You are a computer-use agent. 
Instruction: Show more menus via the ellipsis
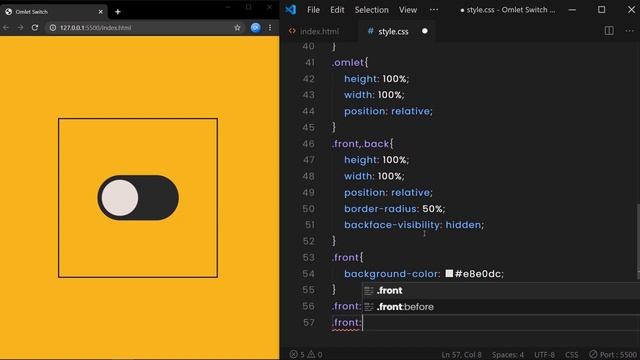(x=434, y=10)
